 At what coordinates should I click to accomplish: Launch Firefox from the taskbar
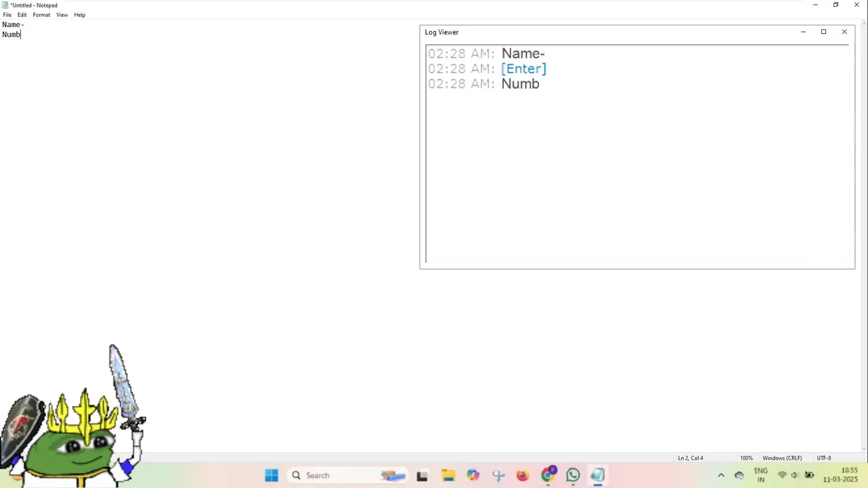(x=522, y=476)
